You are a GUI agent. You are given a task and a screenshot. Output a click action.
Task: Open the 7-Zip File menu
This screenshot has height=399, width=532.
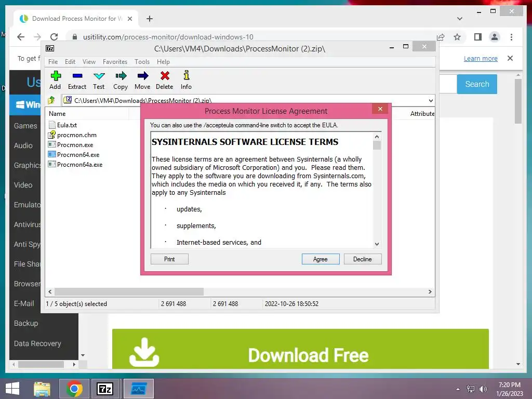click(x=53, y=62)
